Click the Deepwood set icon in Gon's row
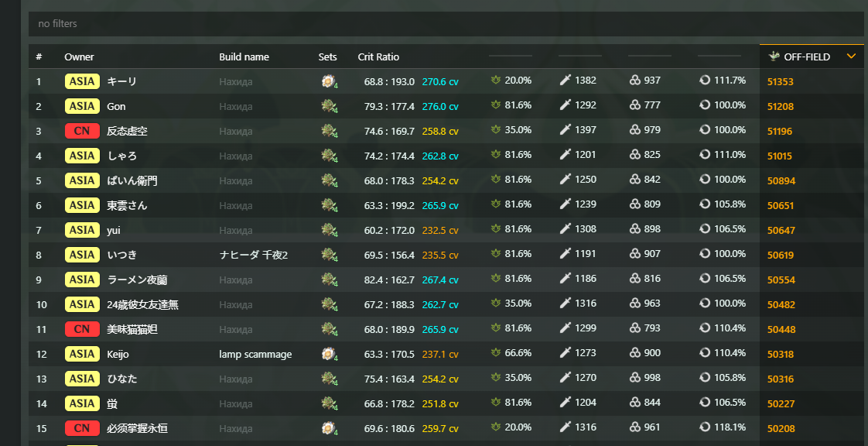The image size is (868, 446). coord(328,106)
